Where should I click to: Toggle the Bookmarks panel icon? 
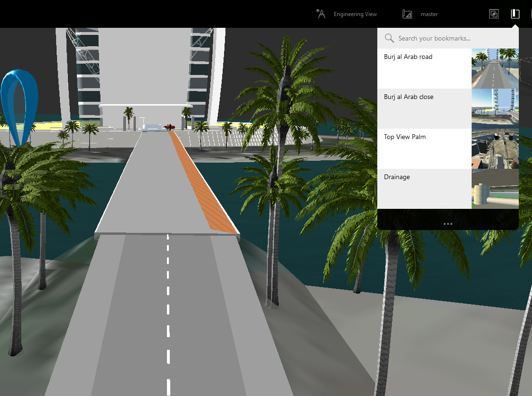515,14
